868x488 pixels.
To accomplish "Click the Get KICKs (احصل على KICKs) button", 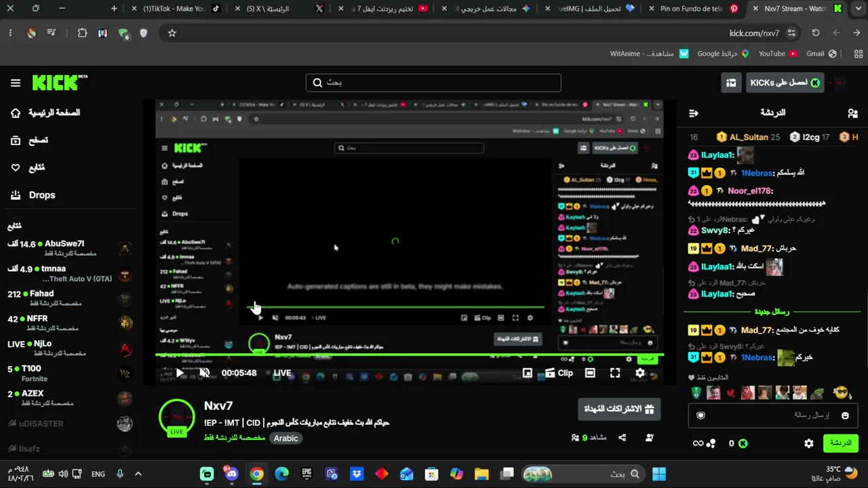I will coord(785,83).
